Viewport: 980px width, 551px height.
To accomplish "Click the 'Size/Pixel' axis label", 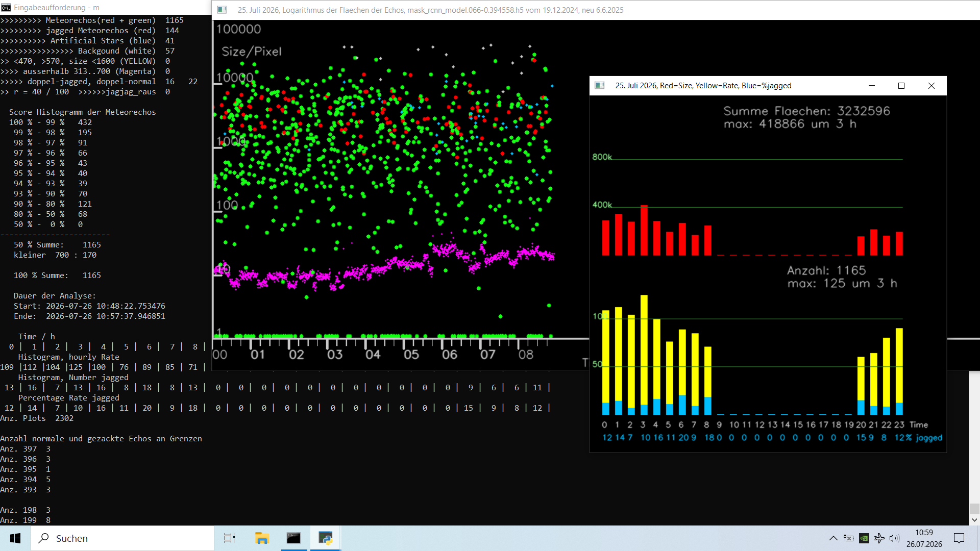I will coord(252,52).
